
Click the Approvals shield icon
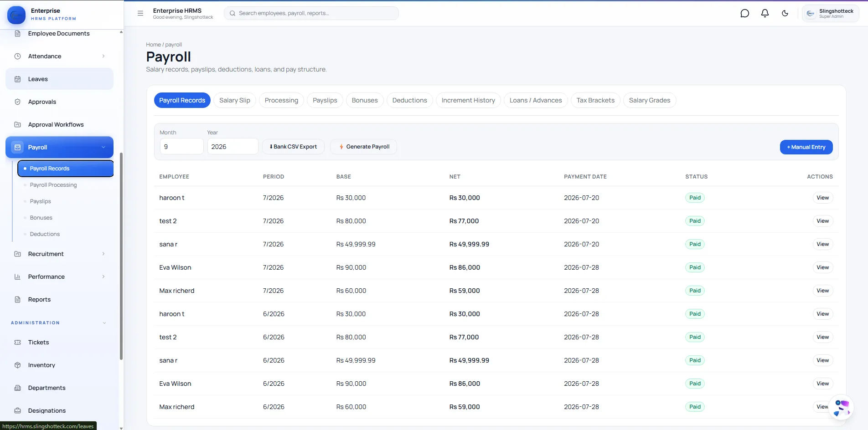[x=18, y=102]
